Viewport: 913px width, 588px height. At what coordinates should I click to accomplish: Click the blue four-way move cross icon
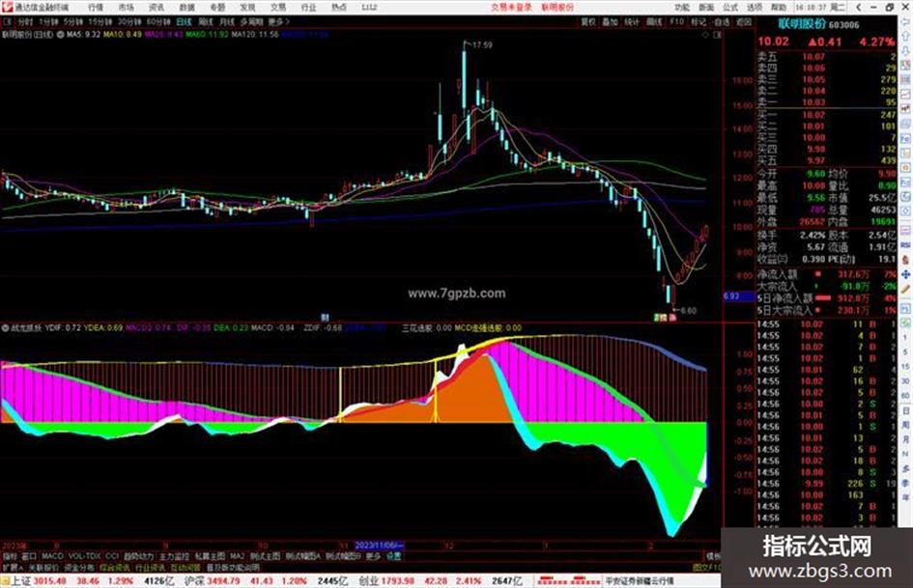(906, 274)
